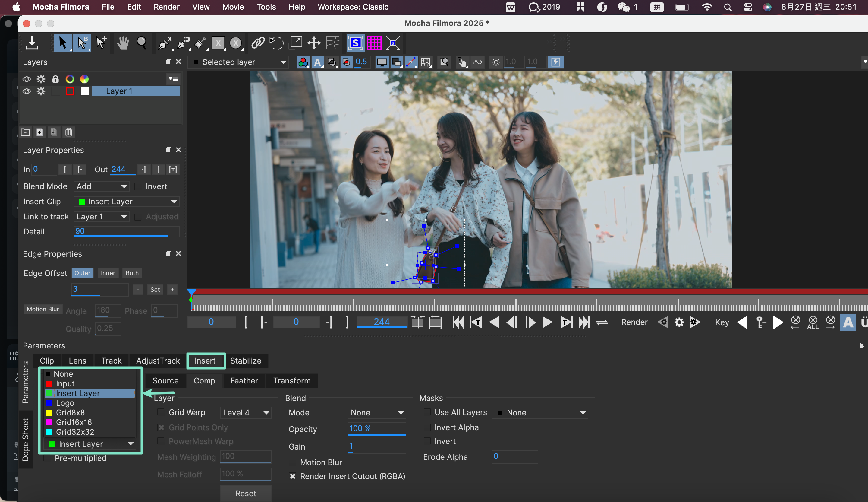The width and height of the screenshot is (868, 502).
Task: Select the Pan hand tool
Action: pyautogui.click(x=123, y=43)
